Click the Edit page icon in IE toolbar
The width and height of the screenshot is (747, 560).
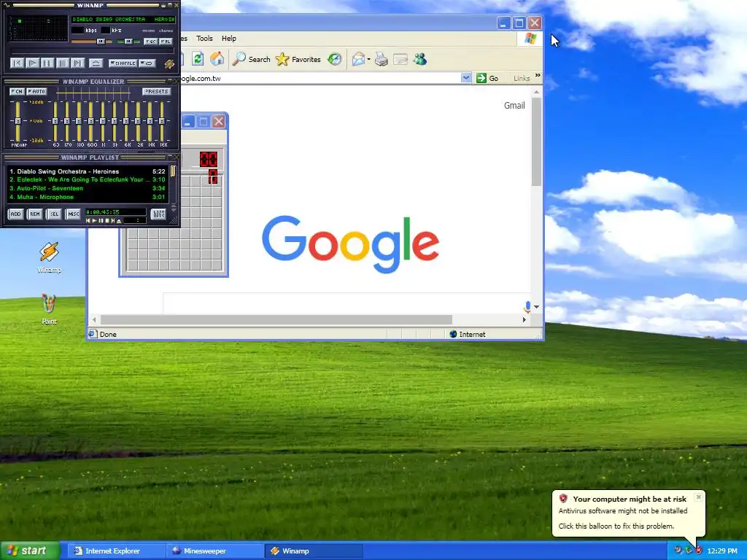(400, 59)
